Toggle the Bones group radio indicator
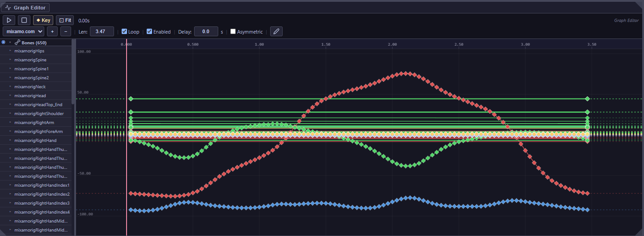The image size is (644, 236). click(x=4, y=43)
